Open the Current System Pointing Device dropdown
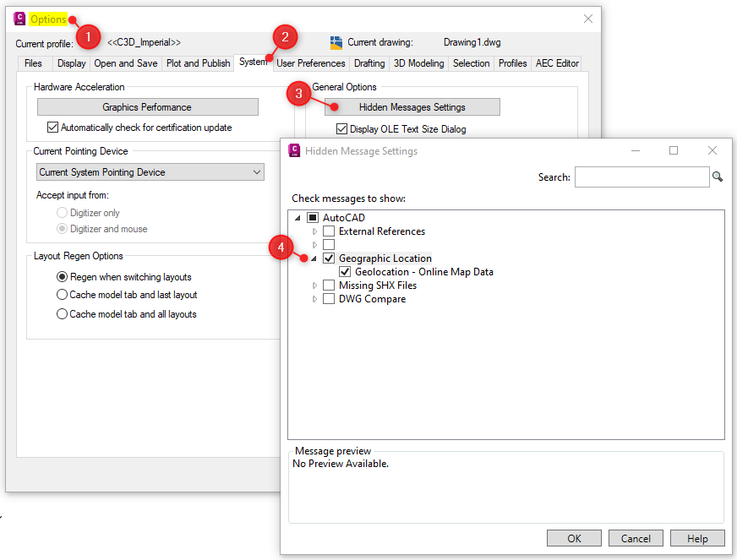 150,172
